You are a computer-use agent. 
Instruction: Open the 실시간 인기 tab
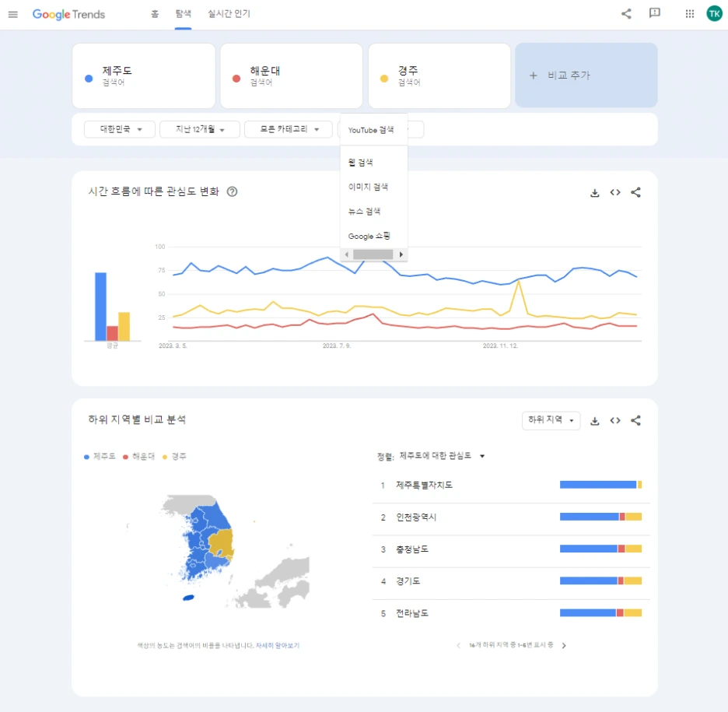click(229, 14)
